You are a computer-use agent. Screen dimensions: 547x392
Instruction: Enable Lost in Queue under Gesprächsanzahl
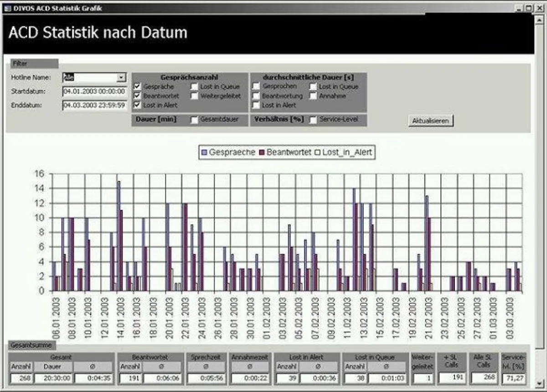tap(194, 87)
